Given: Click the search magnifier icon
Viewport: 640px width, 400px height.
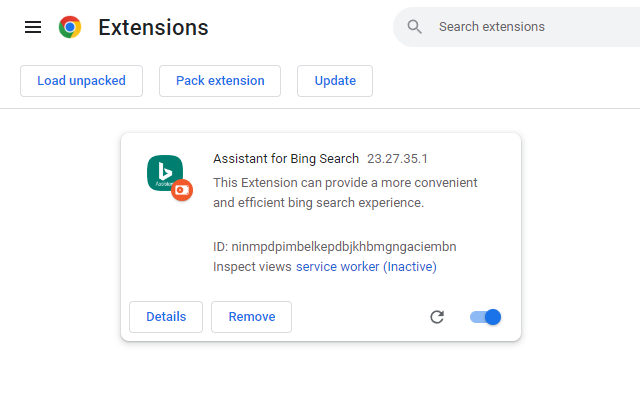Looking at the screenshot, I should [x=415, y=27].
